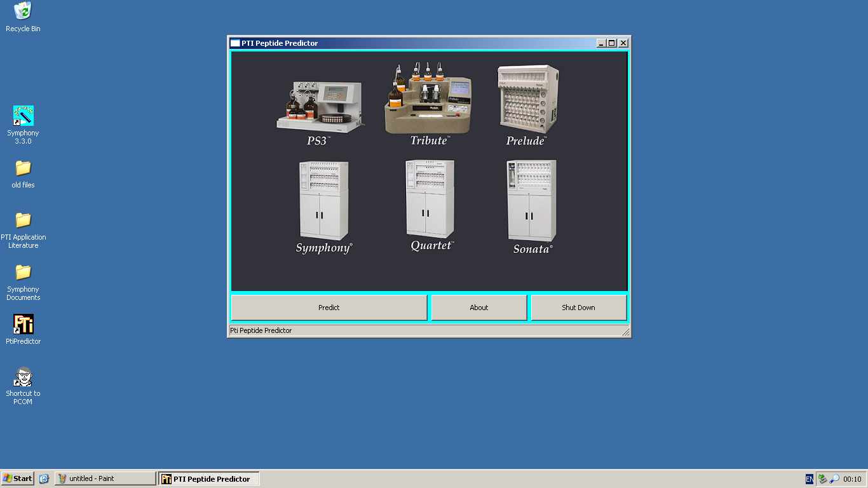Click the Predict button
The width and height of the screenshot is (868, 488).
point(329,308)
